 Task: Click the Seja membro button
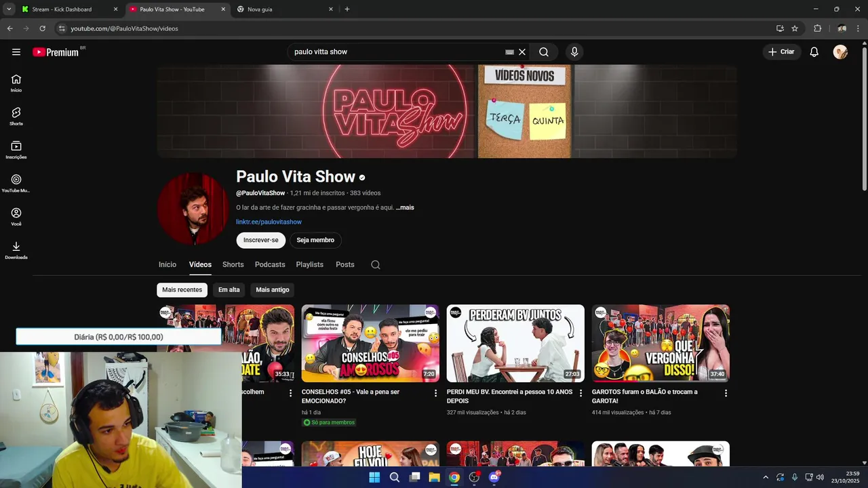click(315, 240)
